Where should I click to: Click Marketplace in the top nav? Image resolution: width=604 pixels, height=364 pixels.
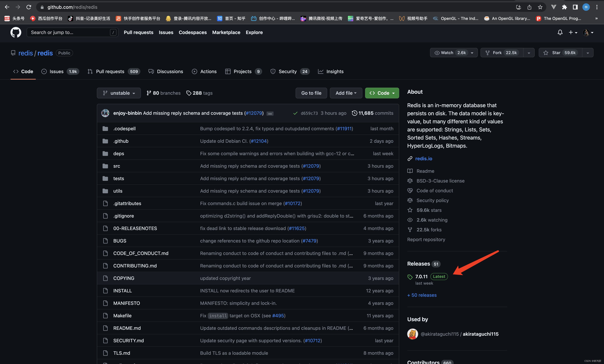tap(226, 32)
